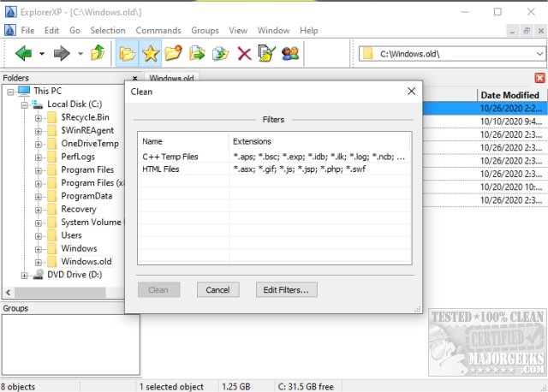
Task: Open the Commands menu
Action: click(x=158, y=30)
